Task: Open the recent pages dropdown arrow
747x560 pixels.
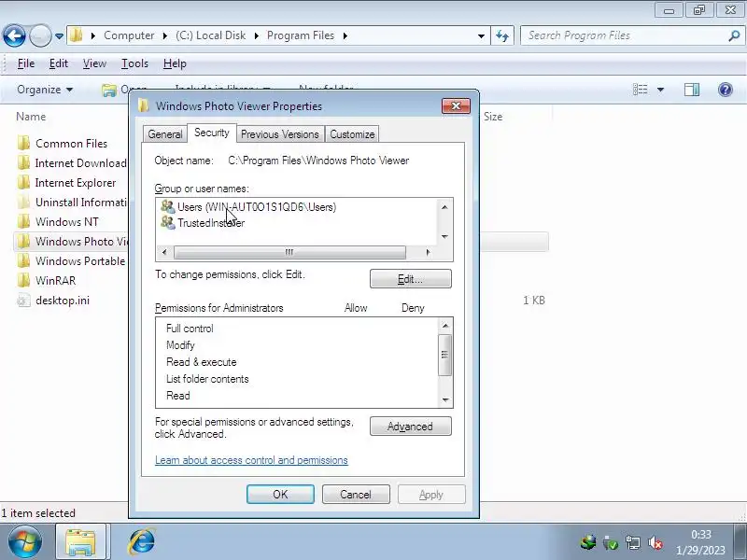Action: coord(59,36)
